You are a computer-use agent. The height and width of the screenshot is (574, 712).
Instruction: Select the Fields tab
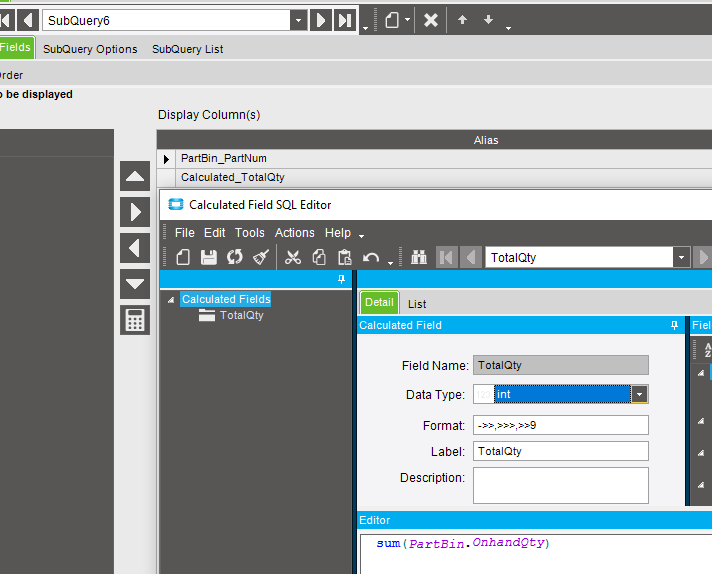click(16, 47)
